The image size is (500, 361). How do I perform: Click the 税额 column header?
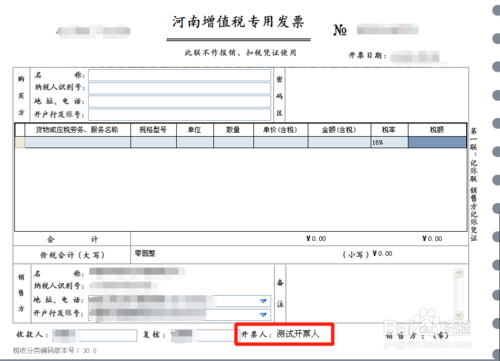pos(437,130)
